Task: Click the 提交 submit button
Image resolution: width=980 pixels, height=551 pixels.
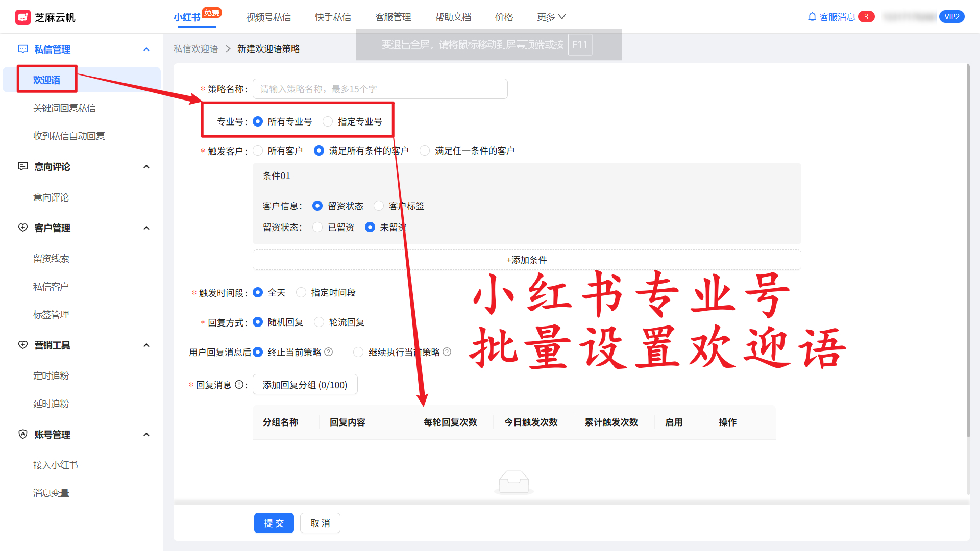Action: (x=274, y=522)
